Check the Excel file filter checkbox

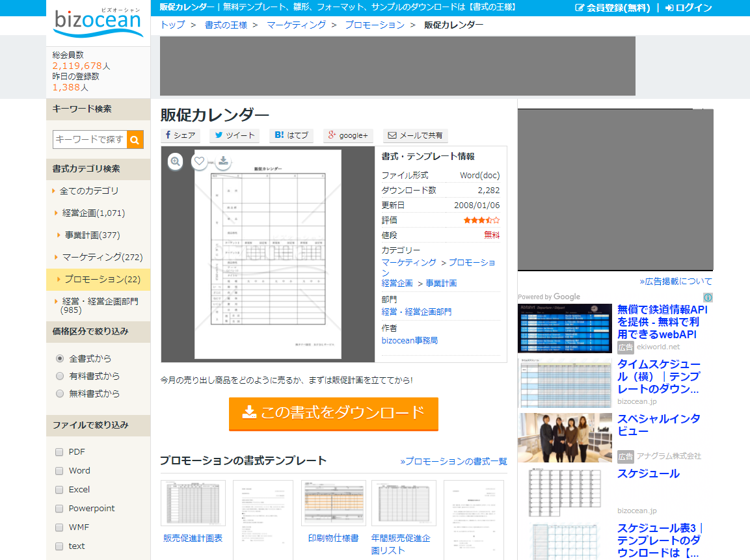tap(59, 489)
